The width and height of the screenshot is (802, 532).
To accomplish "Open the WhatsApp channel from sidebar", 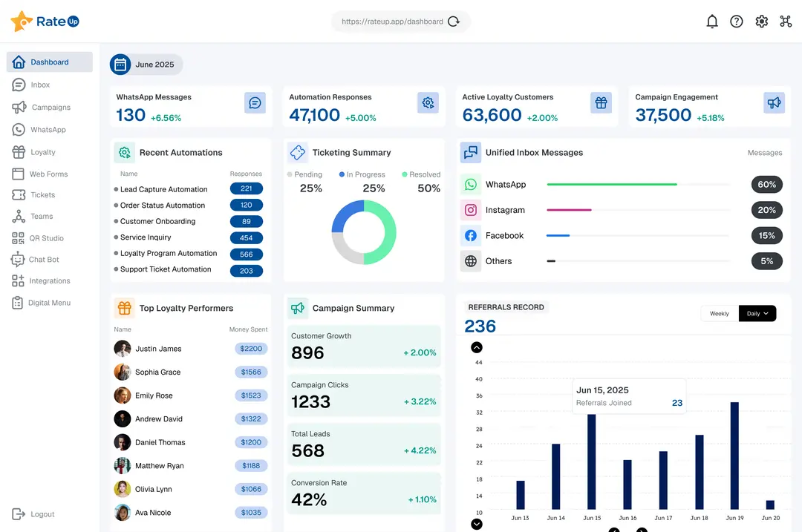I will (x=49, y=130).
